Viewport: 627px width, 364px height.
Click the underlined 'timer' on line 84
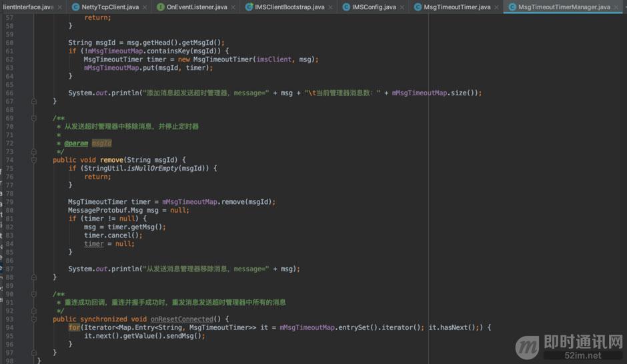(x=93, y=244)
